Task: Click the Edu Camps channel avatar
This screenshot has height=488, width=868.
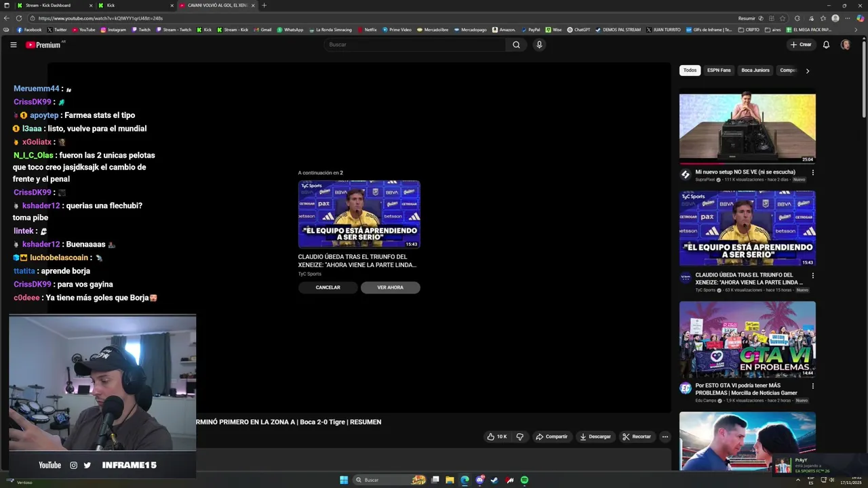Action: [686, 388]
